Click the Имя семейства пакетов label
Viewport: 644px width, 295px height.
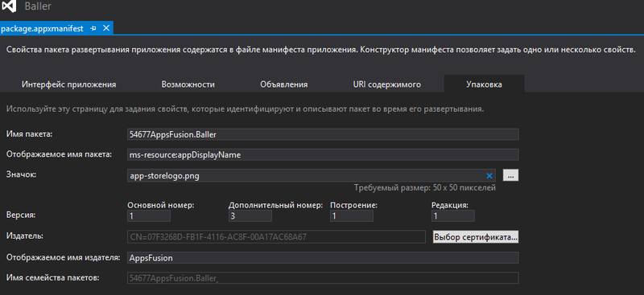pyautogui.click(x=53, y=277)
